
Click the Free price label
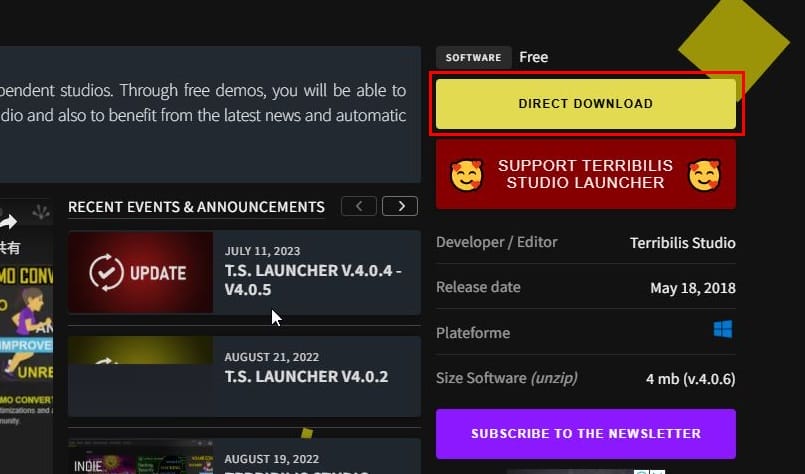[x=533, y=57]
